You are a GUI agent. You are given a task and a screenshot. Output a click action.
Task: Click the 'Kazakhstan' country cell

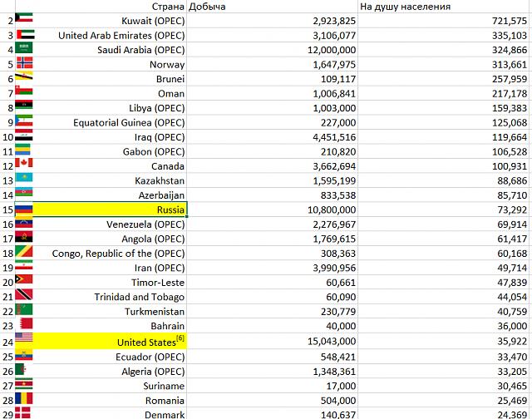tap(101, 180)
